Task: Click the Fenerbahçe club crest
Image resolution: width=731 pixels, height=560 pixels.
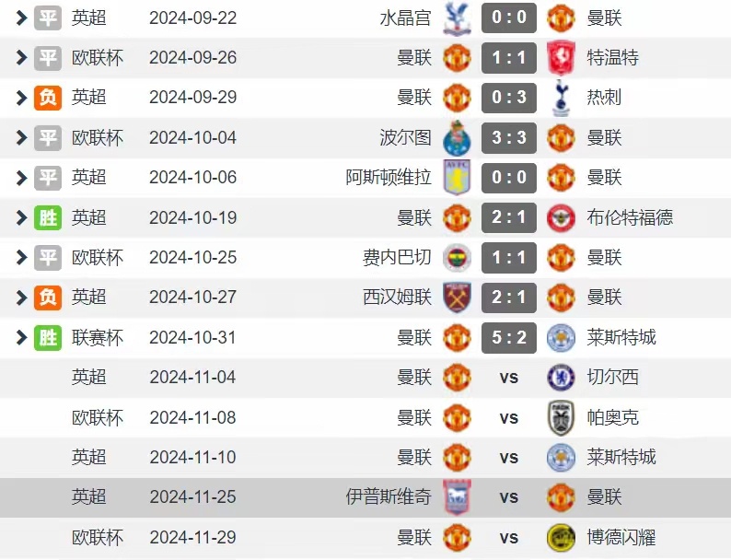Action: [x=457, y=258]
